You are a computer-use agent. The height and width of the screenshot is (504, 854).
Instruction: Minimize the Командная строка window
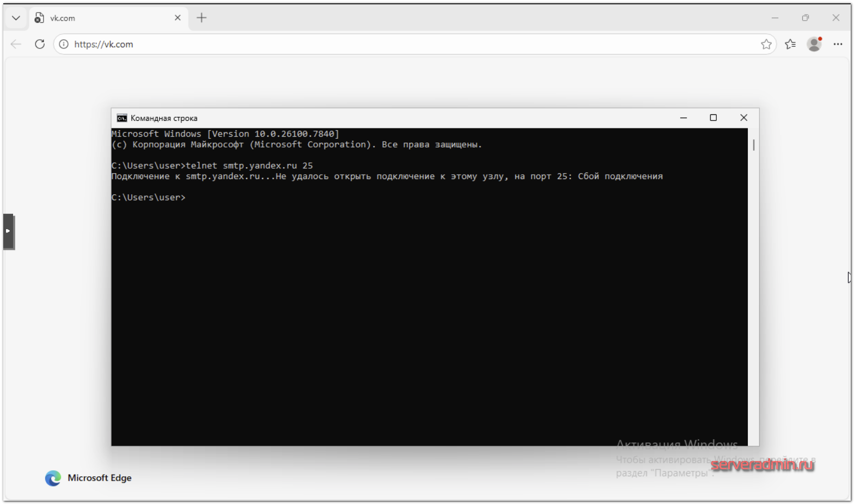coord(684,118)
